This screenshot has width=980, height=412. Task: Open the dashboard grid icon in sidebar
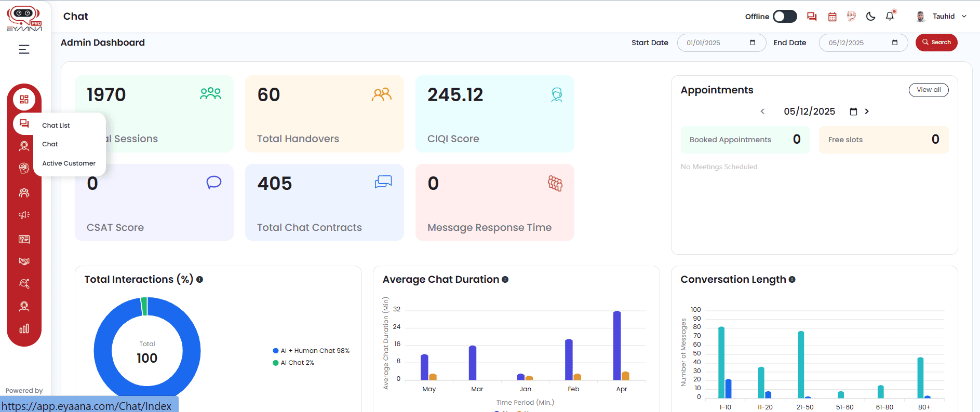(x=24, y=99)
